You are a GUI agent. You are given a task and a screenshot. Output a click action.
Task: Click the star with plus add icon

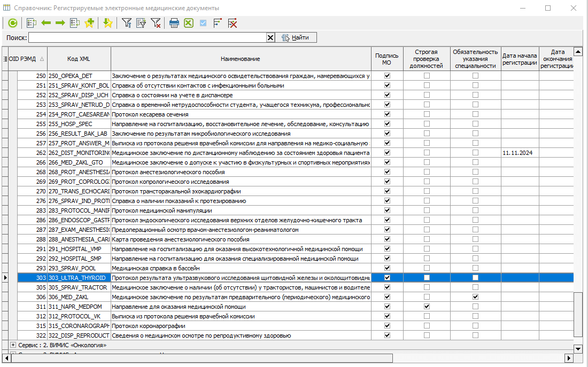coord(89,24)
